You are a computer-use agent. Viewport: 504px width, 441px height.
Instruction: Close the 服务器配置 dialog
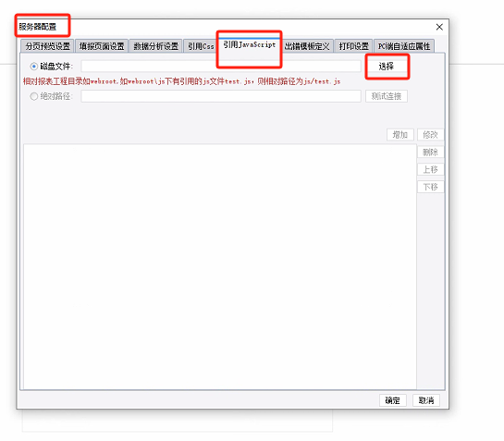[439, 27]
